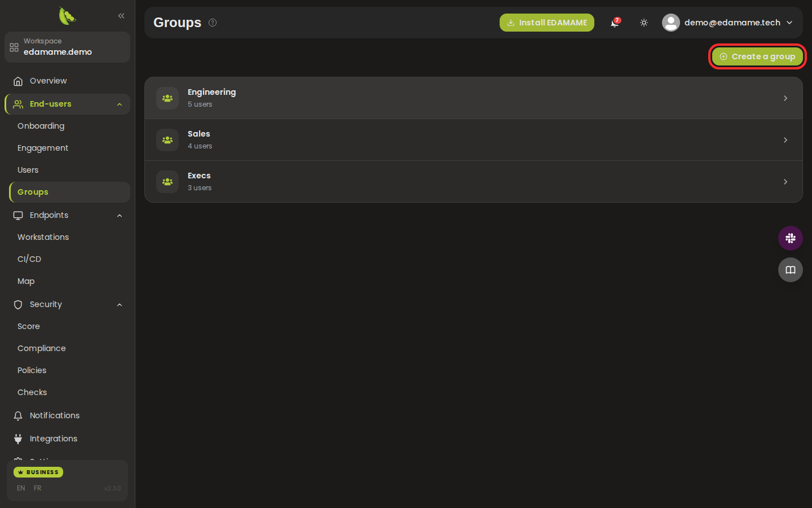Open the documentation book floating button

tap(791, 270)
